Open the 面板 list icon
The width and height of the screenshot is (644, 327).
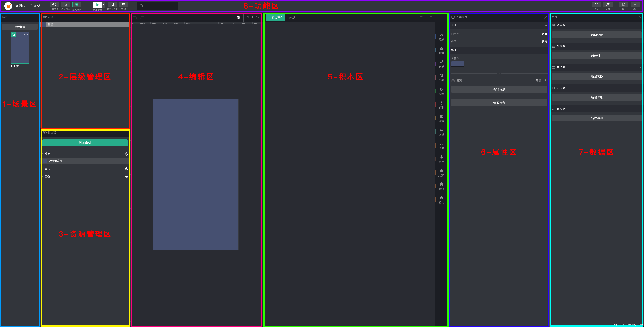pyautogui.click(x=123, y=5)
